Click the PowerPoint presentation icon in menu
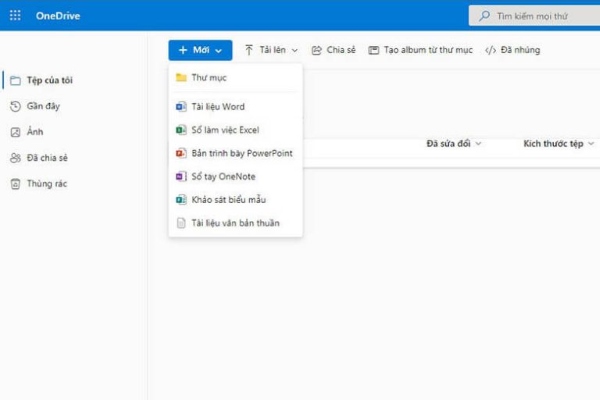The image size is (600, 400). (180, 153)
